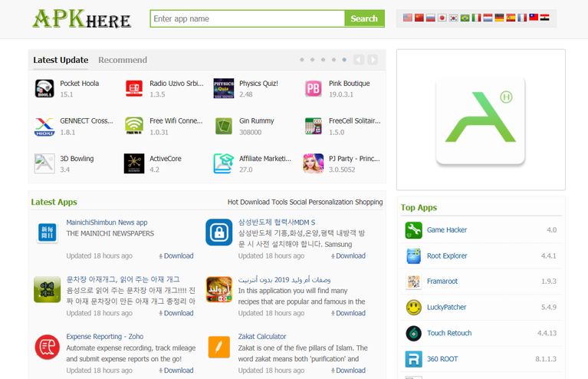Screen dimensions: 588x379
Task: Open Root Explorer in Top Apps
Action: [448, 255]
